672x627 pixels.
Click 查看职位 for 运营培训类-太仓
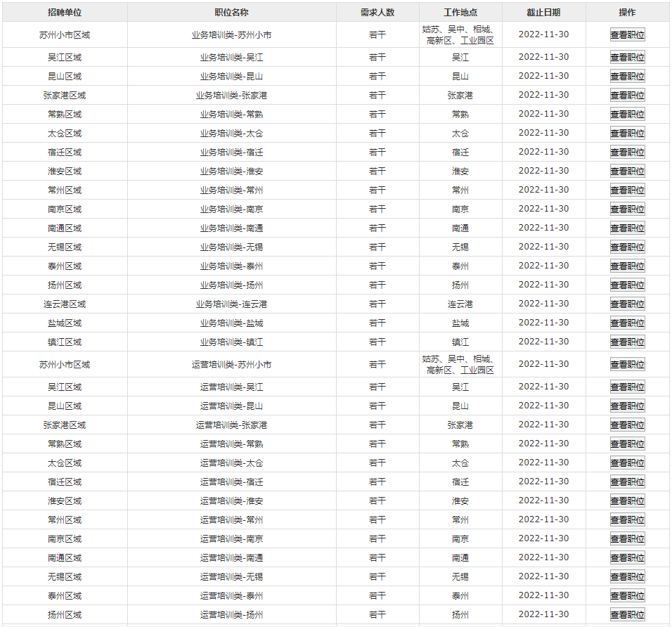(628, 463)
